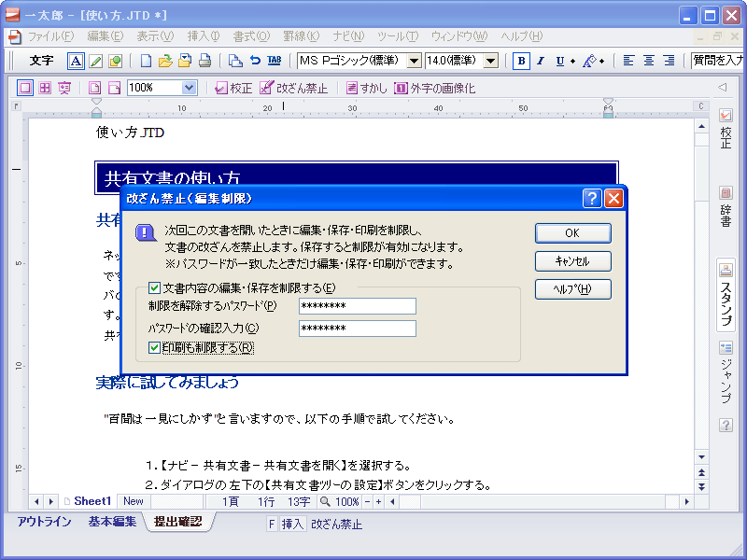Click ヘルプ(H) button in dialog
747x560 pixels.
pyautogui.click(x=572, y=289)
